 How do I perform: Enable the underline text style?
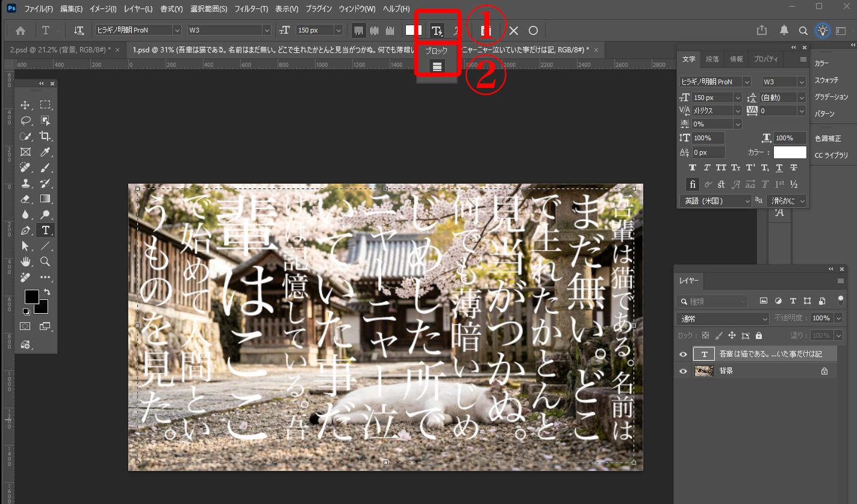[x=779, y=168]
